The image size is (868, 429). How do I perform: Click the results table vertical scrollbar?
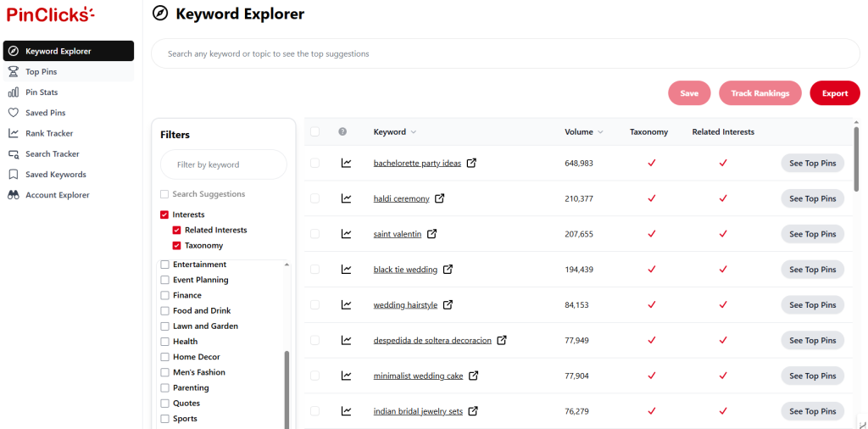tap(856, 159)
